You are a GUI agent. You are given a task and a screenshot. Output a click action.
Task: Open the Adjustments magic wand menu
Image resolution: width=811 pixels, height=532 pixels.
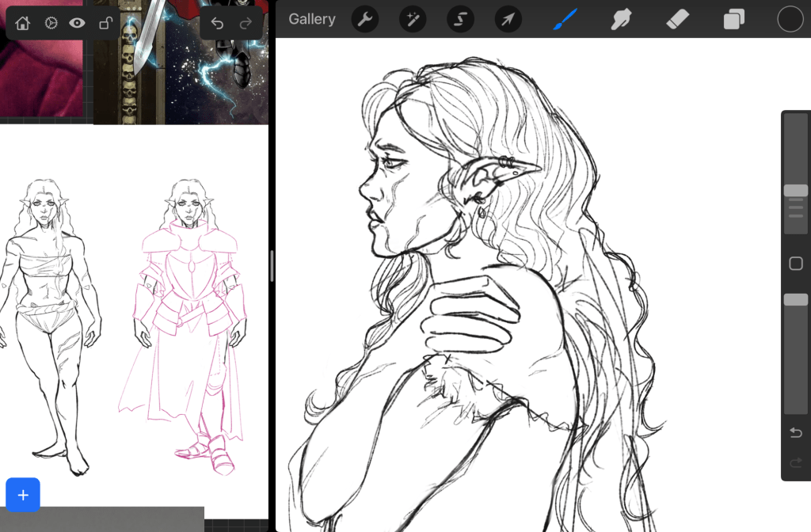(412, 19)
